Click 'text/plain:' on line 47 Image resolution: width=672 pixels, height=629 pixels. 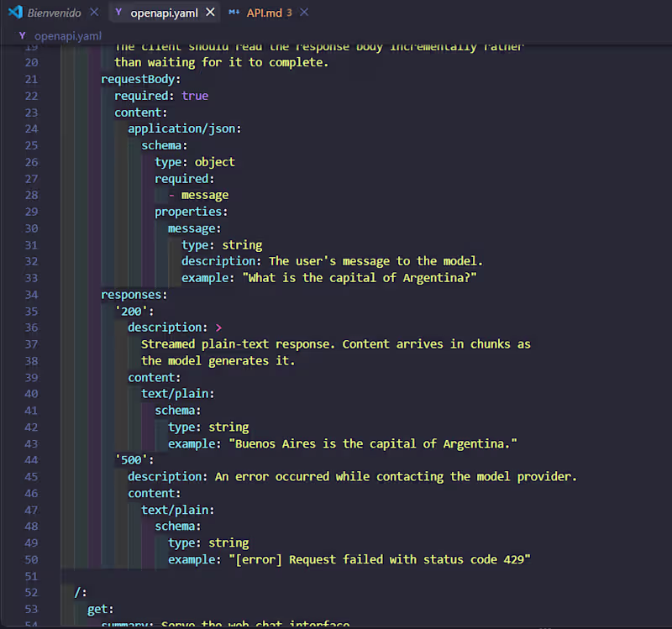click(178, 510)
